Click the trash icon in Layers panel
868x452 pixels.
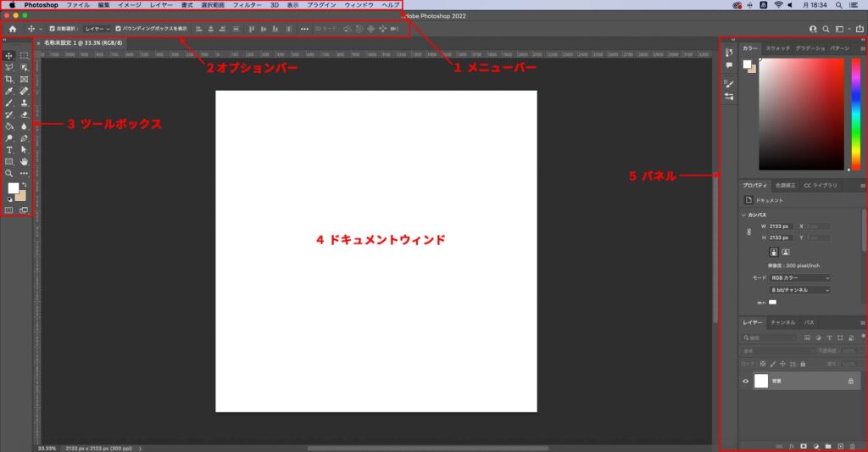[x=853, y=446]
